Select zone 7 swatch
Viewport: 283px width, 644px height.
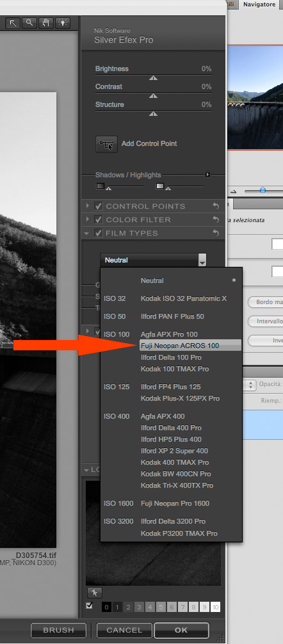[x=182, y=607]
